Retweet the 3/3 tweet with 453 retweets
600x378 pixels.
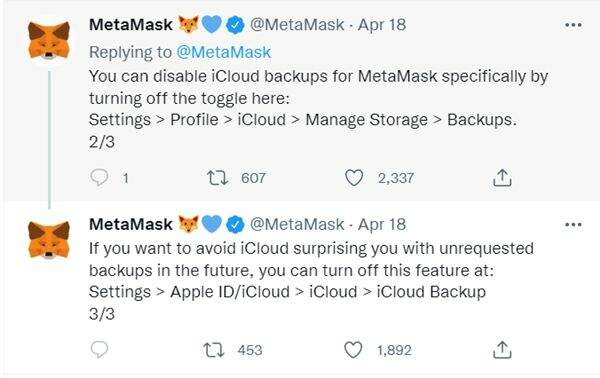pyautogui.click(x=214, y=350)
